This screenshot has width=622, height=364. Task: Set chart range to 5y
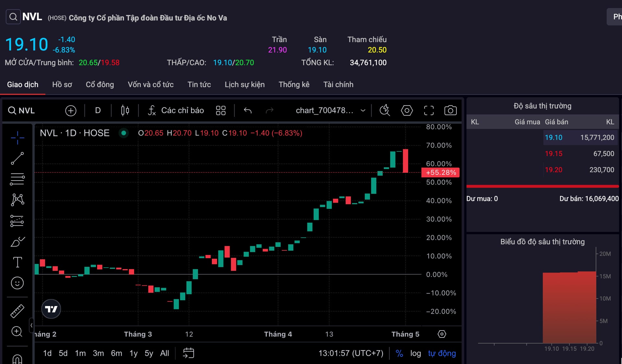tap(149, 353)
